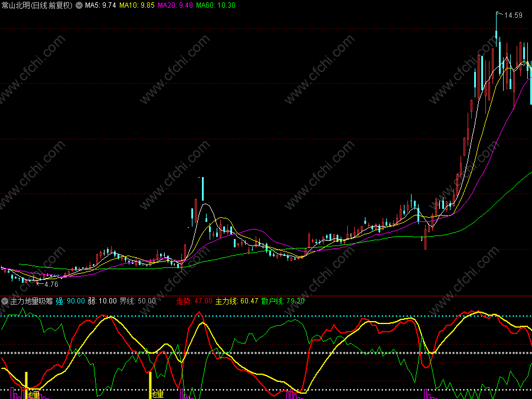Click the 常山北明(日线.前复权) chart title
Viewport: 532px width, 399px height.
[x=37, y=5]
